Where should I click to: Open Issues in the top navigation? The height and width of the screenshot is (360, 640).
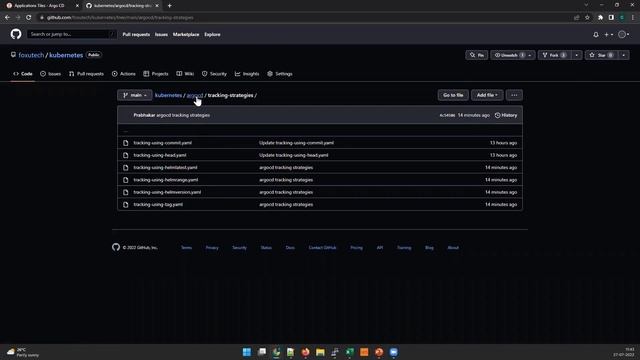point(161,35)
